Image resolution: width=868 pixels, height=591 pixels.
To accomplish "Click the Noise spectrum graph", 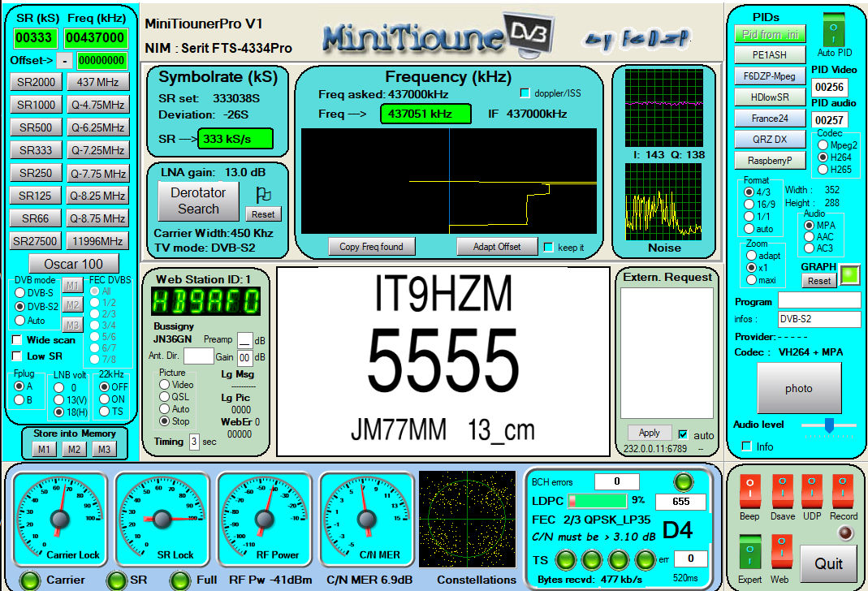I will click(663, 202).
